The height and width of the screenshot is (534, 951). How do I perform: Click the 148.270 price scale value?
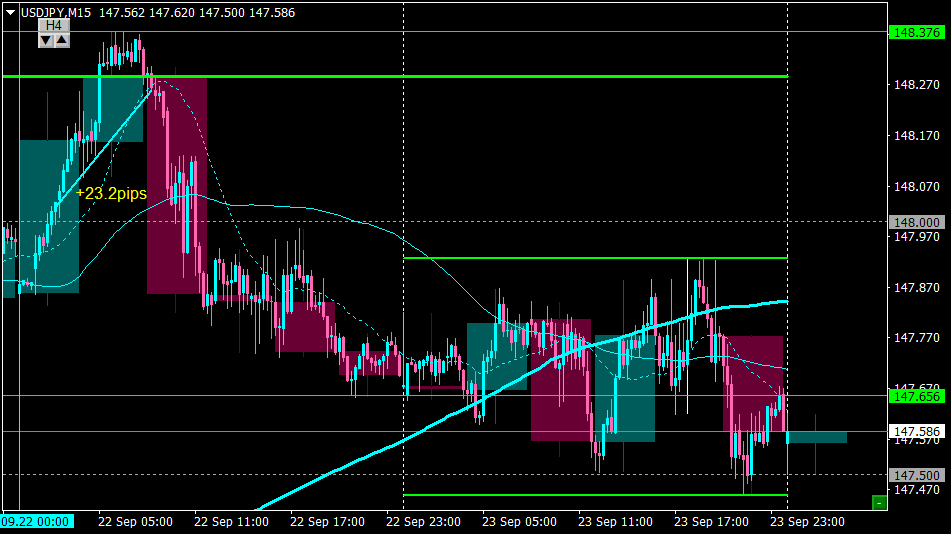[x=916, y=84]
